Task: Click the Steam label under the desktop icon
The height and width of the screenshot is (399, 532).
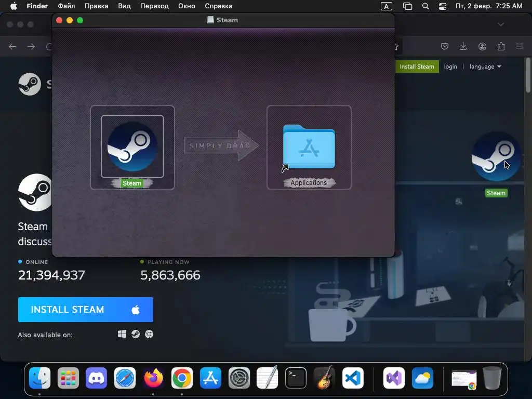Action: point(496,193)
